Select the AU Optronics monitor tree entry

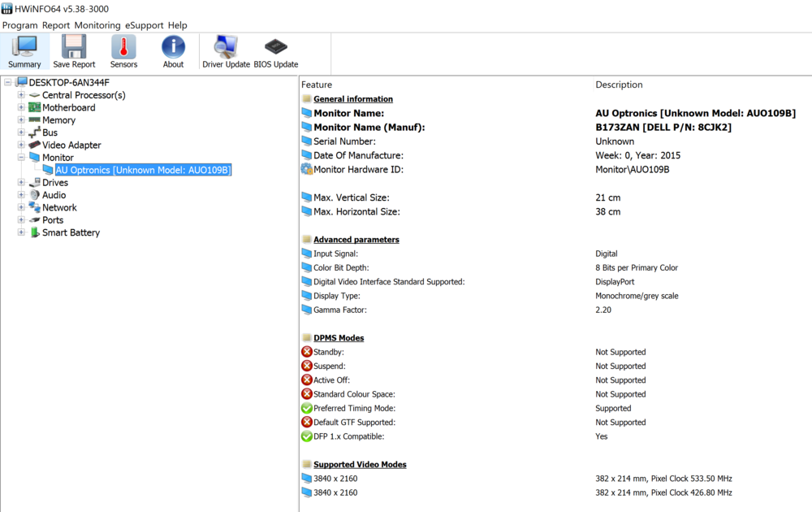[143, 170]
